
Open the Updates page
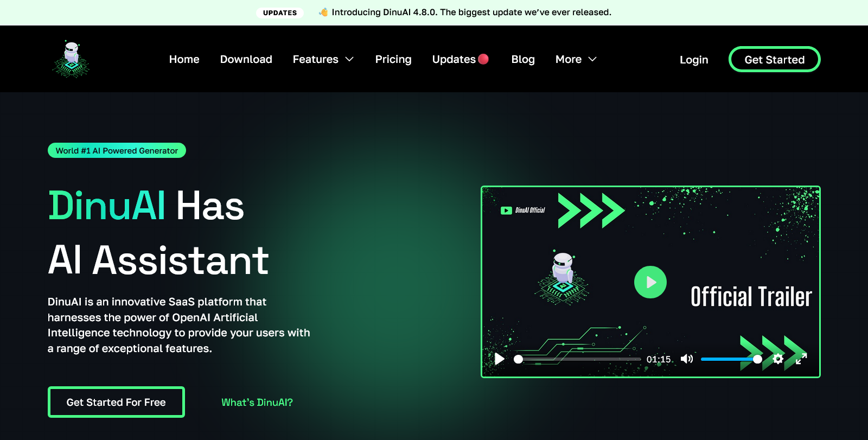coord(454,59)
